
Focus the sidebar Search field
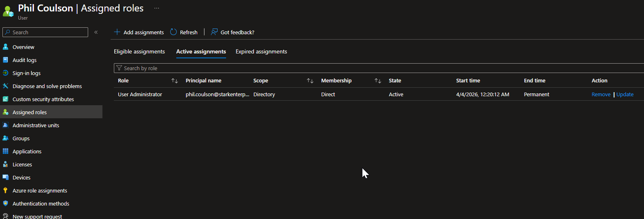tap(45, 32)
